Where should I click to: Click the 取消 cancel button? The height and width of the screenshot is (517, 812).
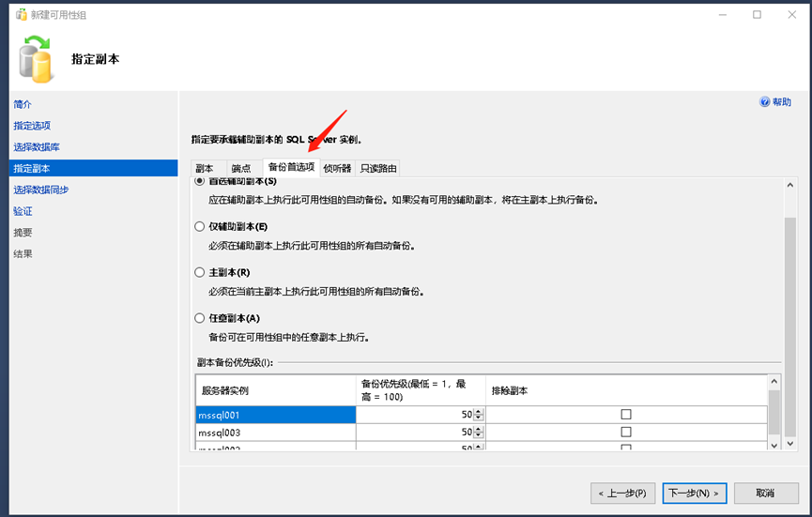pos(766,494)
